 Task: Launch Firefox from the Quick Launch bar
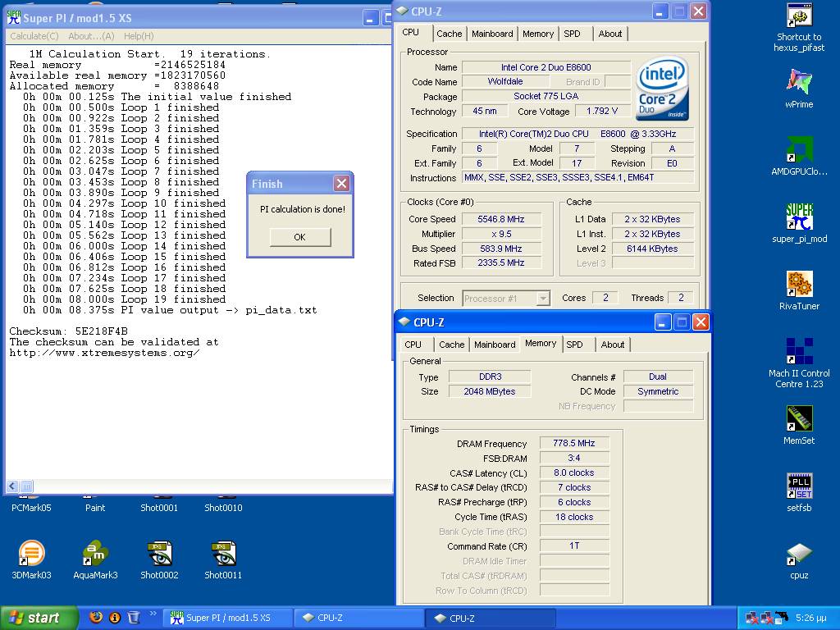(x=96, y=617)
